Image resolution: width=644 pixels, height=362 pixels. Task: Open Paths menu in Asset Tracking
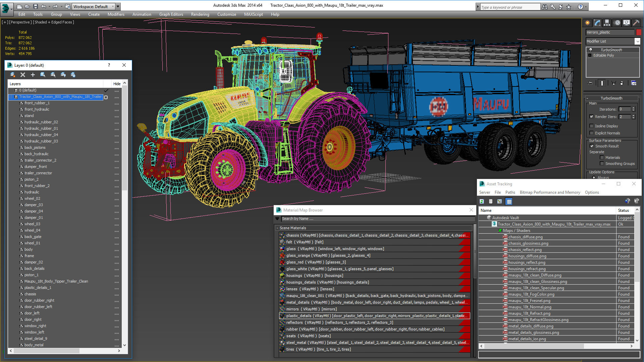click(510, 192)
